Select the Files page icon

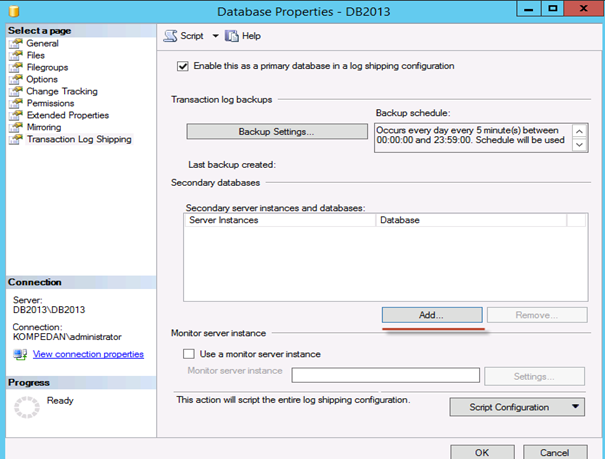click(x=15, y=56)
